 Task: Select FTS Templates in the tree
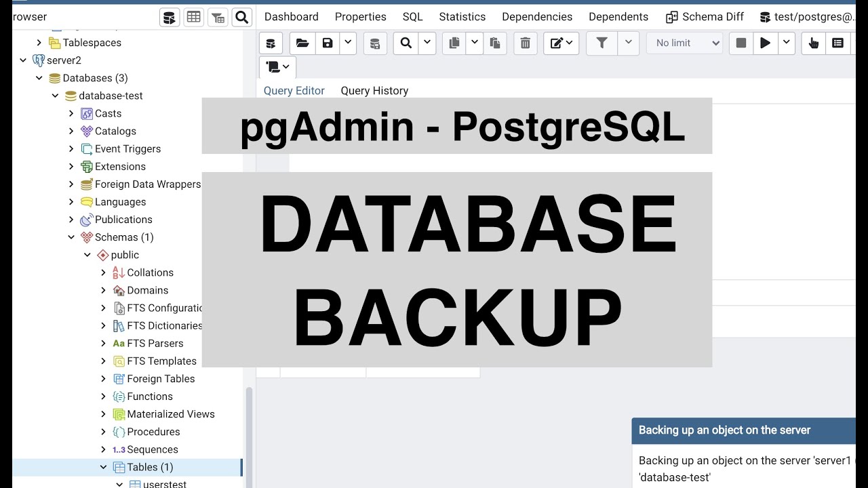click(161, 361)
